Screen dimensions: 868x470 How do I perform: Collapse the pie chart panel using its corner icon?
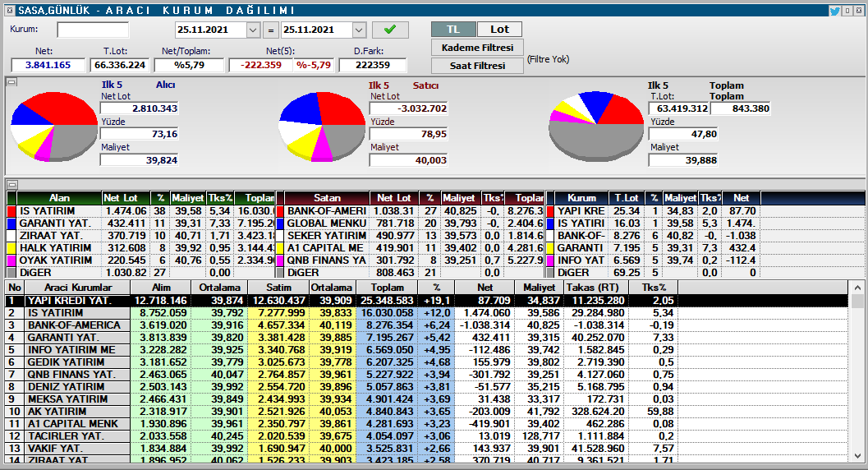click(x=11, y=82)
